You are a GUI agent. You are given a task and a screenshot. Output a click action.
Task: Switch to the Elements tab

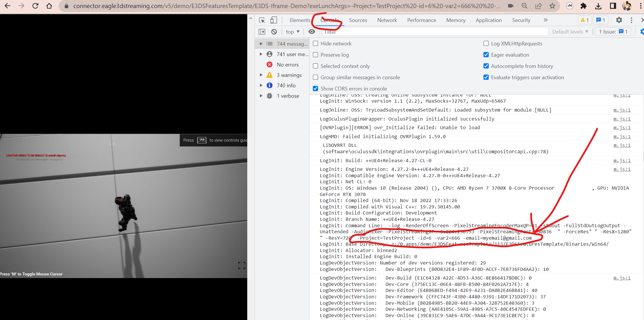click(300, 20)
